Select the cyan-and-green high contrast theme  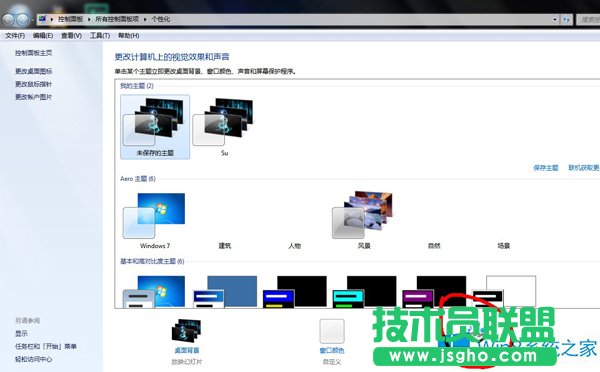[x=364, y=292]
